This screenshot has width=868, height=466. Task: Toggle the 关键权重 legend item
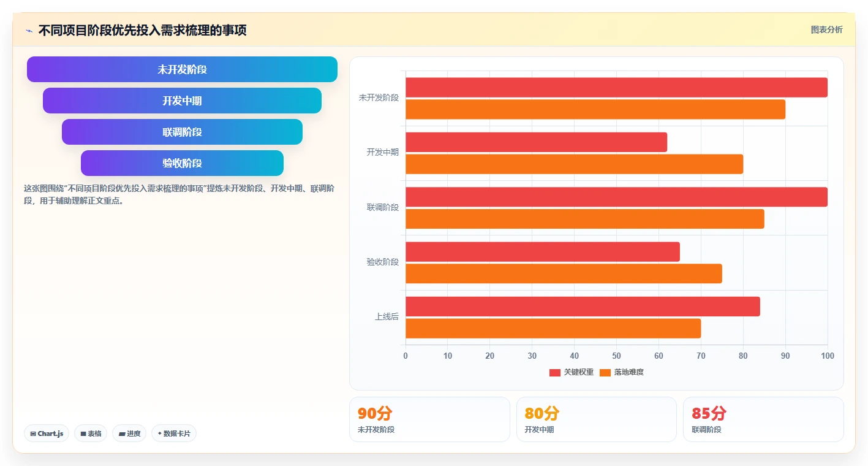tap(572, 372)
